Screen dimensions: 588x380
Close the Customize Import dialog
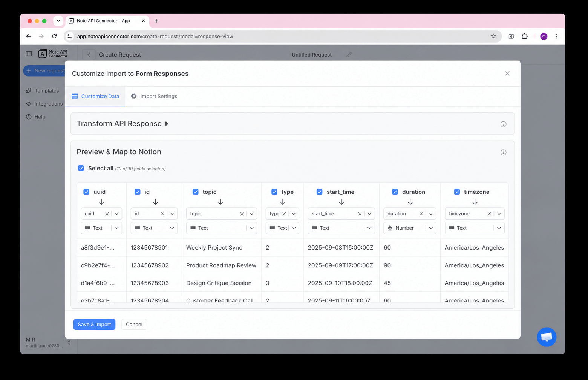tap(507, 74)
